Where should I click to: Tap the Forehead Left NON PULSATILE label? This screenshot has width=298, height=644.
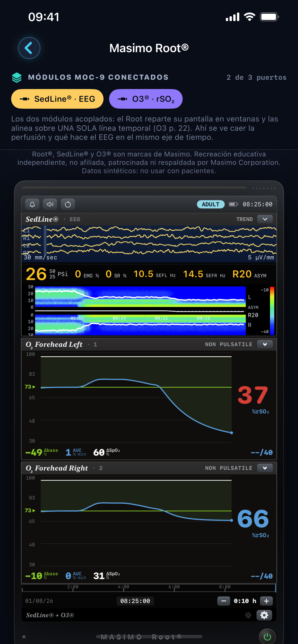tap(229, 344)
